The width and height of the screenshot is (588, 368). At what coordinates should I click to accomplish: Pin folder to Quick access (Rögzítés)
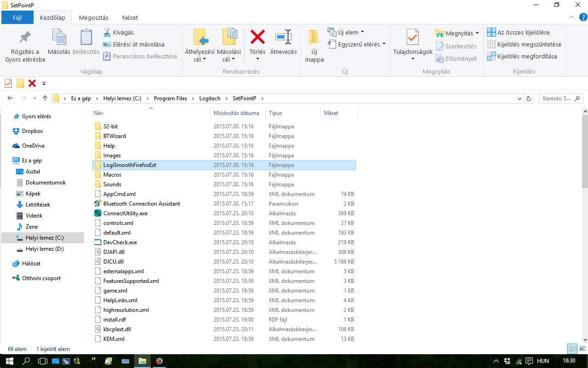coord(25,46)
